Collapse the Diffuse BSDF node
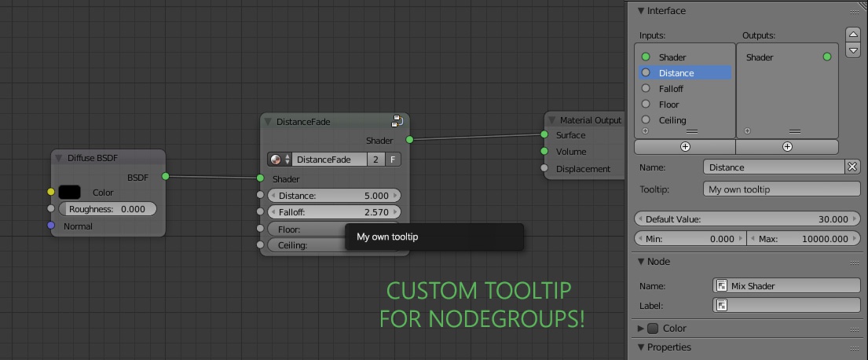Viewport: 868px width, 360px height. point(59,159)
